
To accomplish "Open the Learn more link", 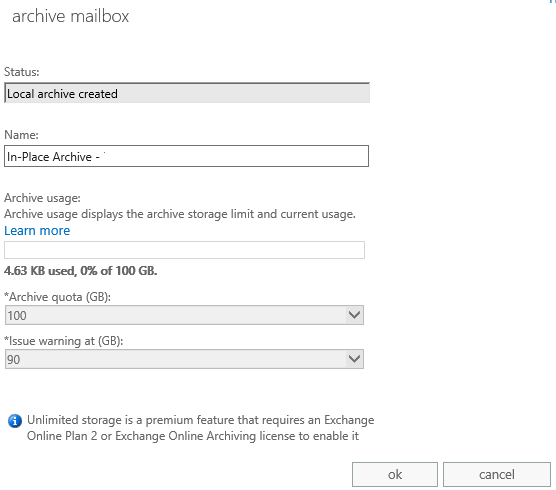I will [37, 230].
